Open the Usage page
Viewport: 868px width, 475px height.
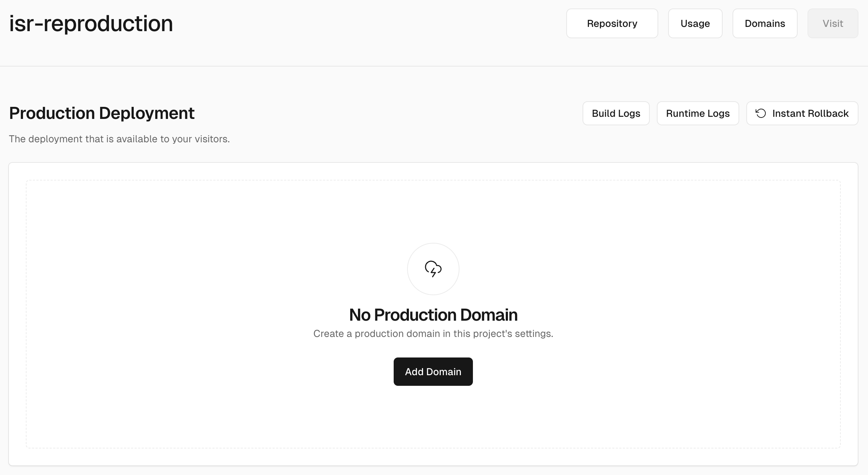pos(695,23)
